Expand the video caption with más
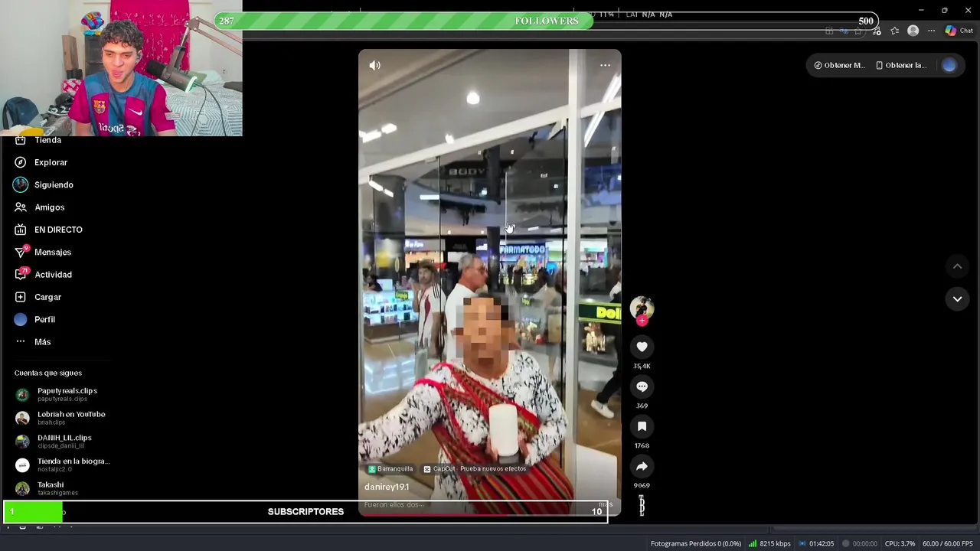980x551 pixels. 605,505
